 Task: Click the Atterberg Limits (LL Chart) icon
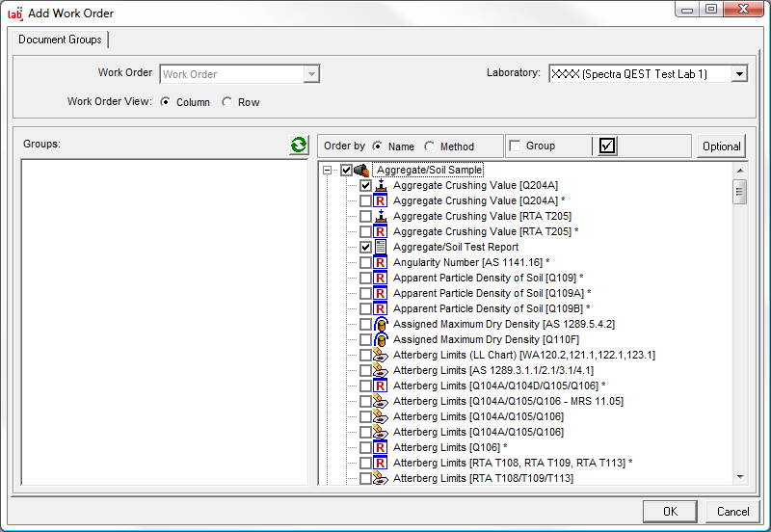tap(380, 355)
